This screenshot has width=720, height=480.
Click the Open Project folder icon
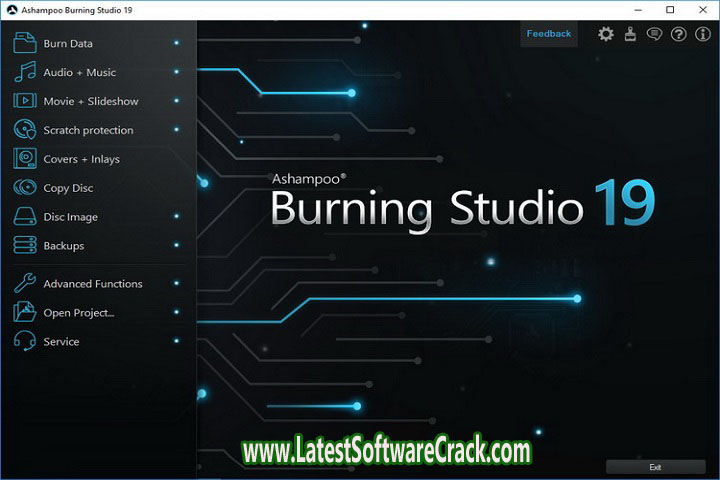25,312
